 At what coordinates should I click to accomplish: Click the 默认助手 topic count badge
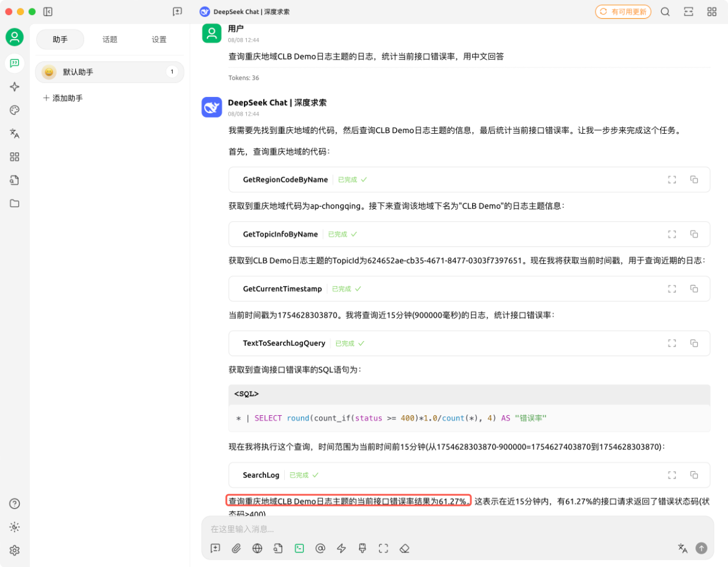172,72
